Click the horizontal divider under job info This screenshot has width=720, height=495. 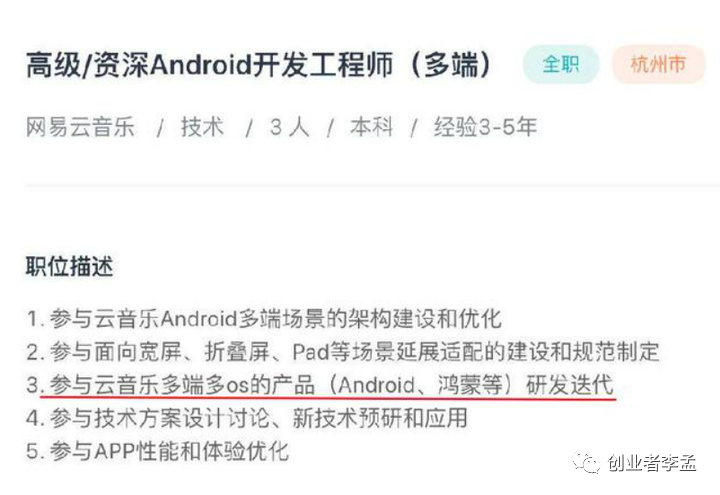[x=372, y=186]
